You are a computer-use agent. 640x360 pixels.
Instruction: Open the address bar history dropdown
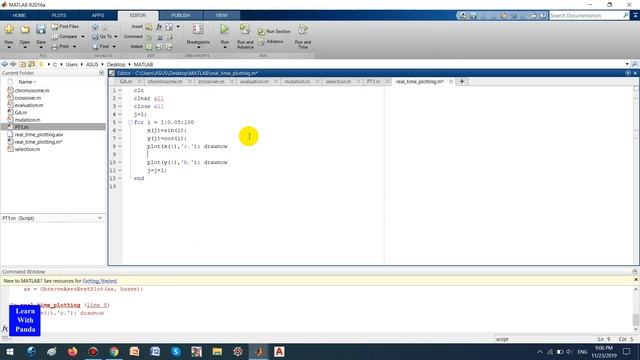pos(627,64)
